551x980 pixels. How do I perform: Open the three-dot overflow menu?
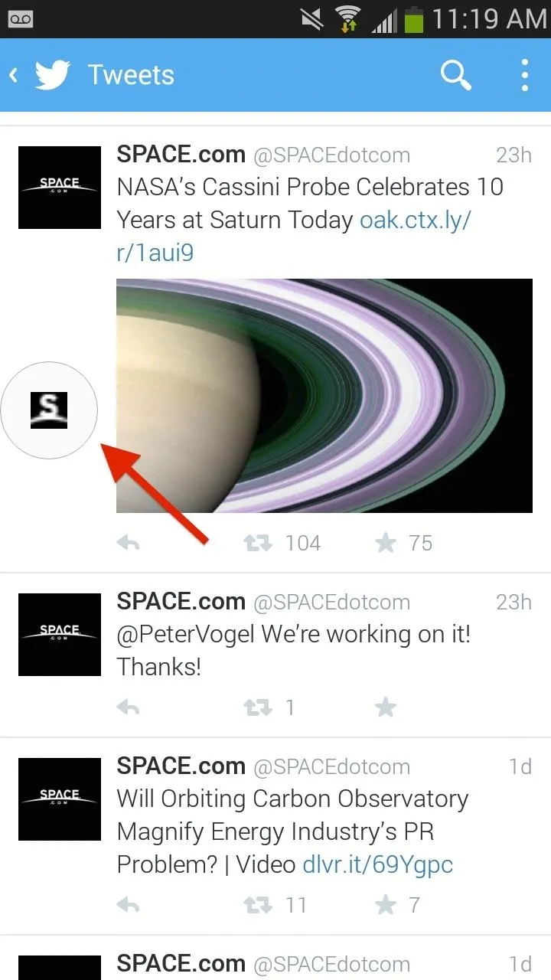tap(524, 75)
